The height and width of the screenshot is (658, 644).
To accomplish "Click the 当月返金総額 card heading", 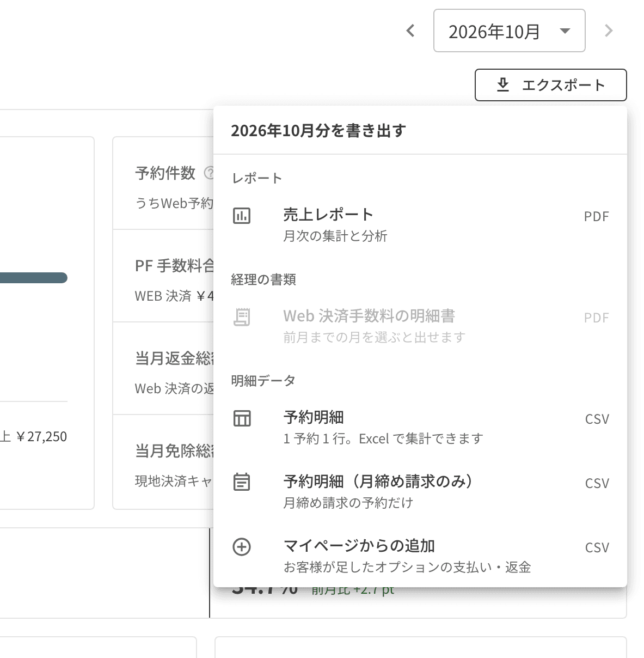I will pyautogui.click(x=174, y=358).
